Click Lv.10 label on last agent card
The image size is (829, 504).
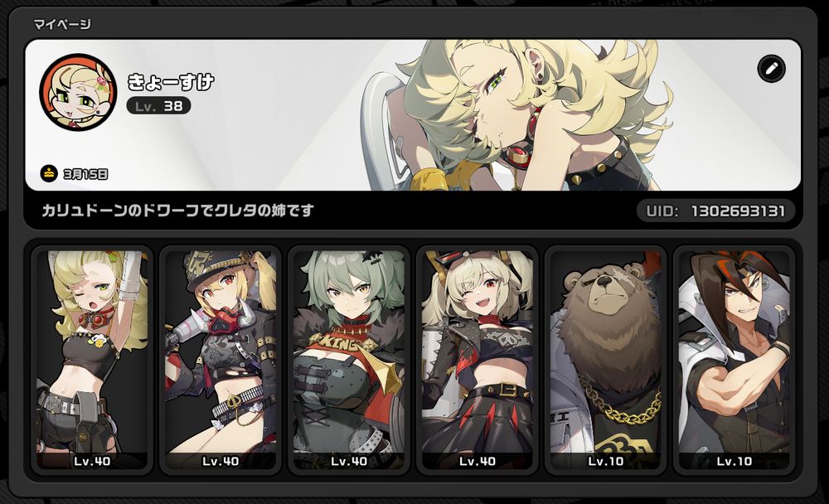click(734, 461)
